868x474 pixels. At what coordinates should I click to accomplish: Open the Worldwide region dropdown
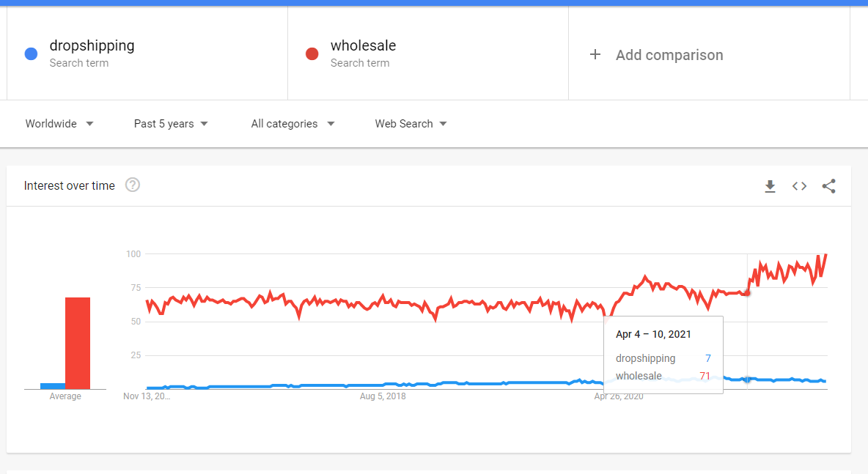point(59,124)
